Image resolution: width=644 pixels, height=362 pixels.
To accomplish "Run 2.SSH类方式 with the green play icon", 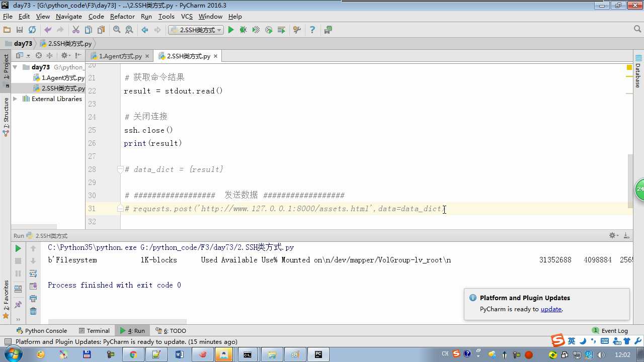I will [x=231, y=30].
